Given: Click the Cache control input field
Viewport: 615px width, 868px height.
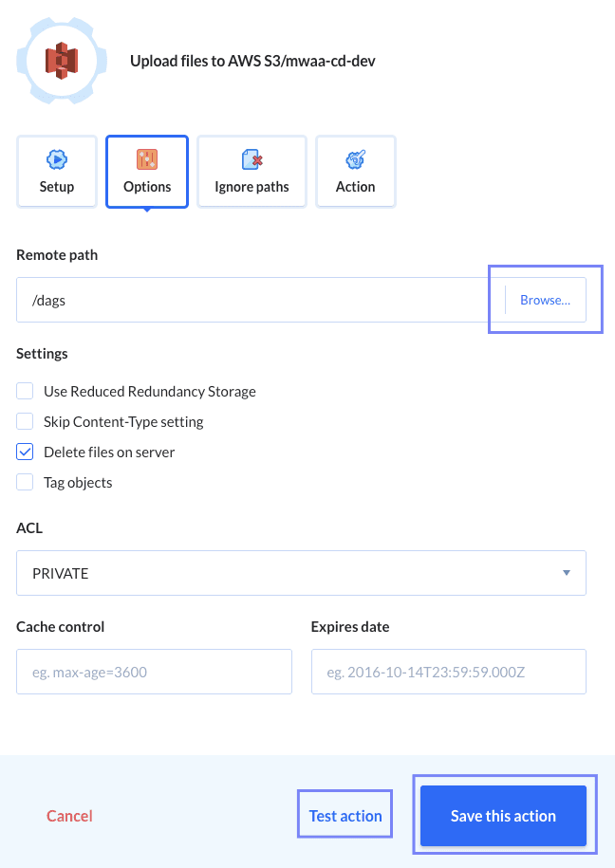Looking at the screenshot, I should point(154,672).
